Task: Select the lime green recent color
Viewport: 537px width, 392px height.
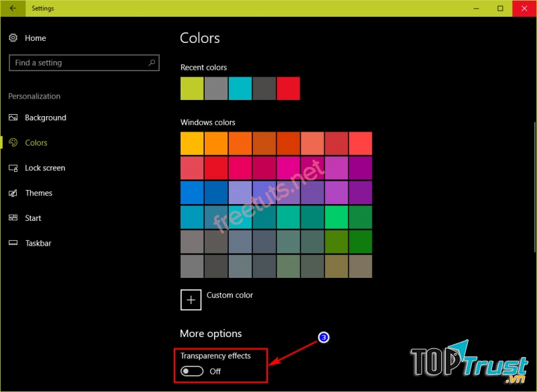Action: [x=192, y=89]
